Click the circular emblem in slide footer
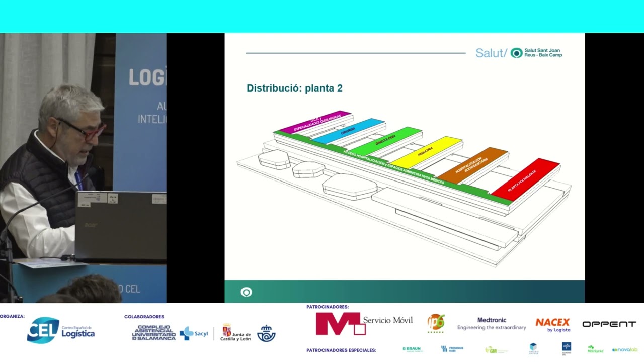 (x=246, y=292)
